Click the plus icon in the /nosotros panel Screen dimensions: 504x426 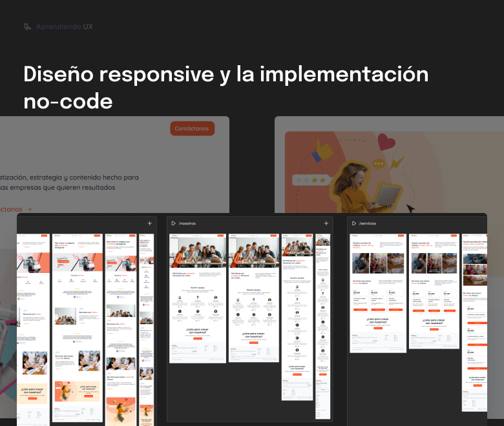(x=326, y=223)
